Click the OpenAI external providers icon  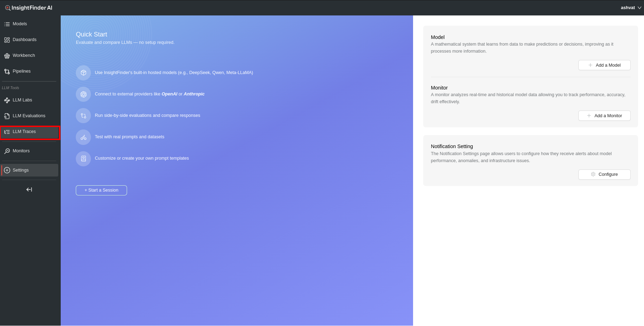(84, 94)
